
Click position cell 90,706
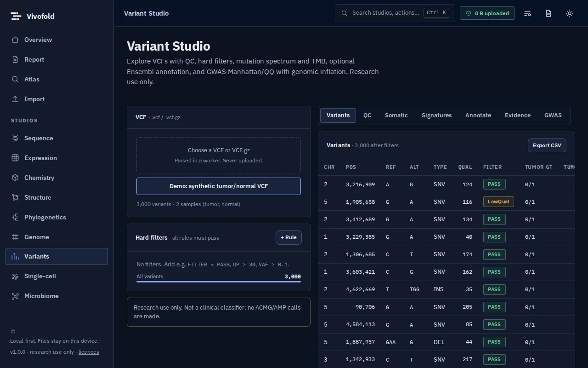click(365, 307)
